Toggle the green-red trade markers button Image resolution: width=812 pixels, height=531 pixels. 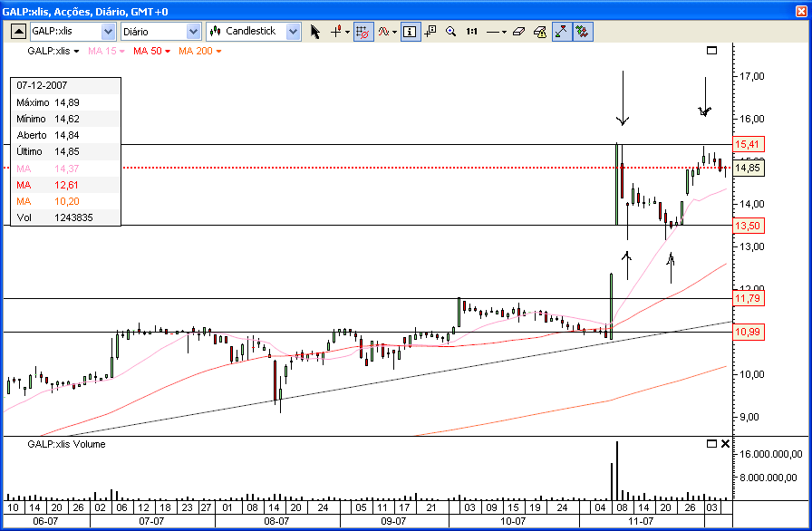pyautogui.click(x=583, y=32)
